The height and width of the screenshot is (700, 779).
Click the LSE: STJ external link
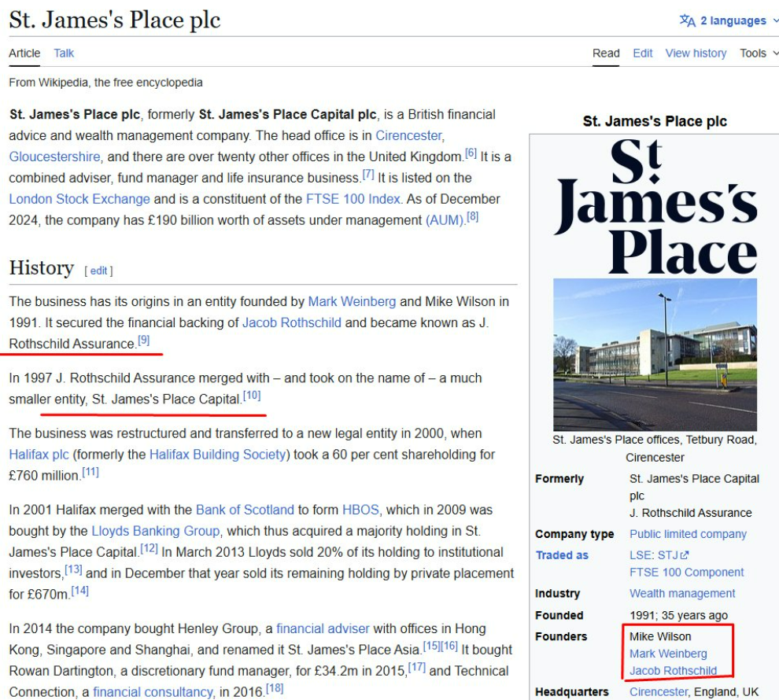tap(655, 555)
